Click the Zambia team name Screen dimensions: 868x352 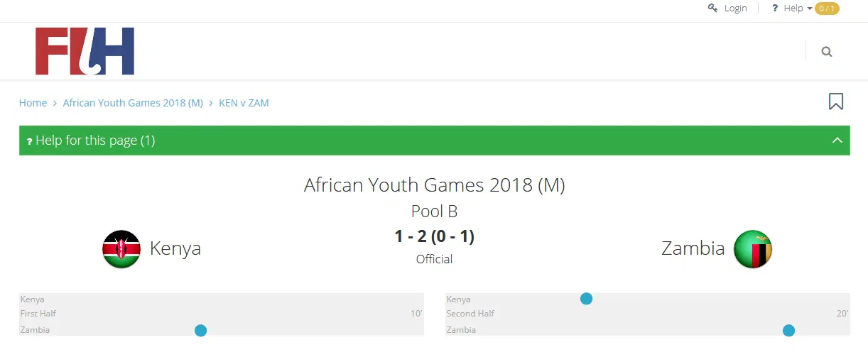click(693, 248)
